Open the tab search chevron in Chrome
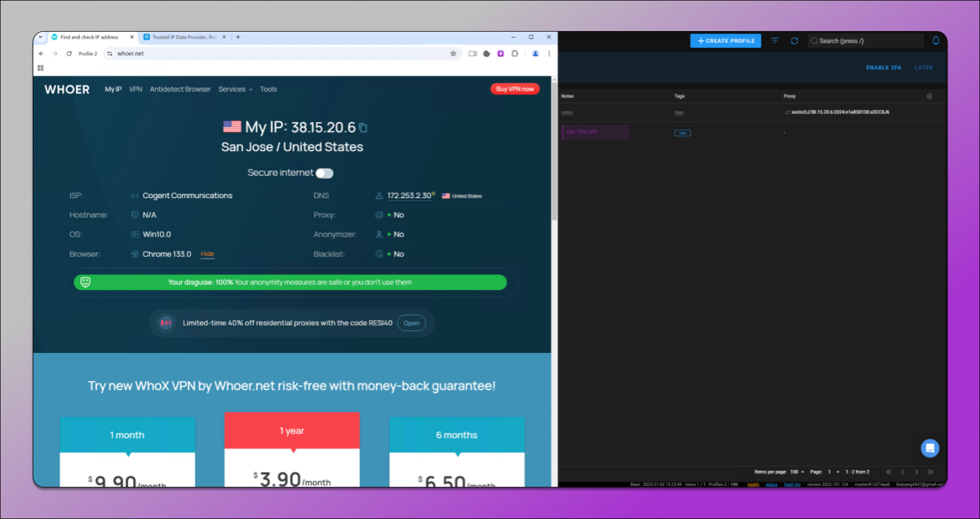 tap(40, 37)
